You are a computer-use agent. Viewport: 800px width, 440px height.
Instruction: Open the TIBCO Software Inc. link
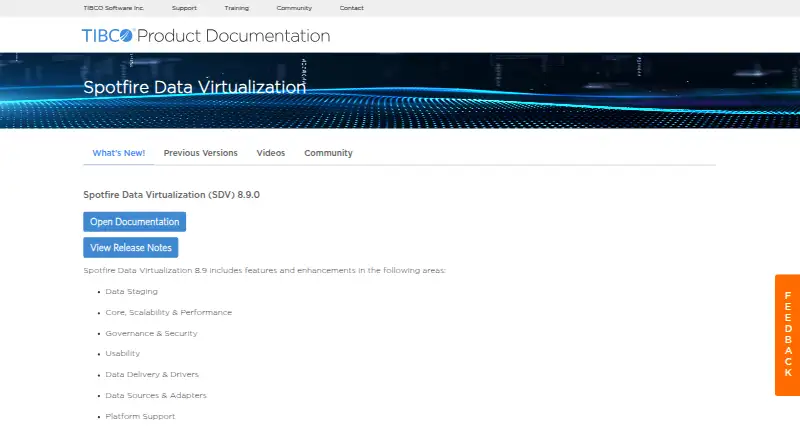114,8
